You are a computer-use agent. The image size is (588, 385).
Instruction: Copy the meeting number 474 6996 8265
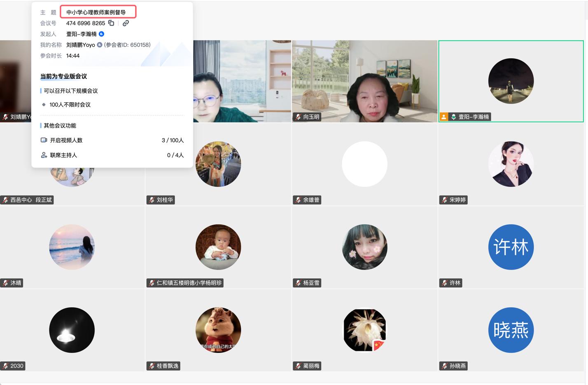(x=111, y=23)
